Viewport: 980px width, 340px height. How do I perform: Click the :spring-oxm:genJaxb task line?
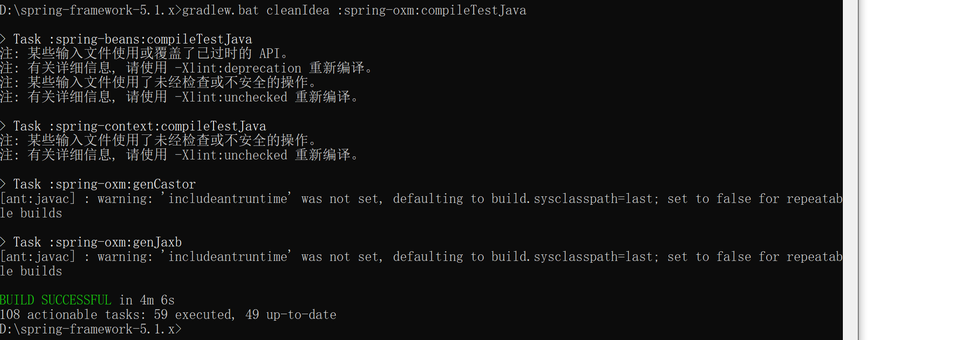point(97,242)
